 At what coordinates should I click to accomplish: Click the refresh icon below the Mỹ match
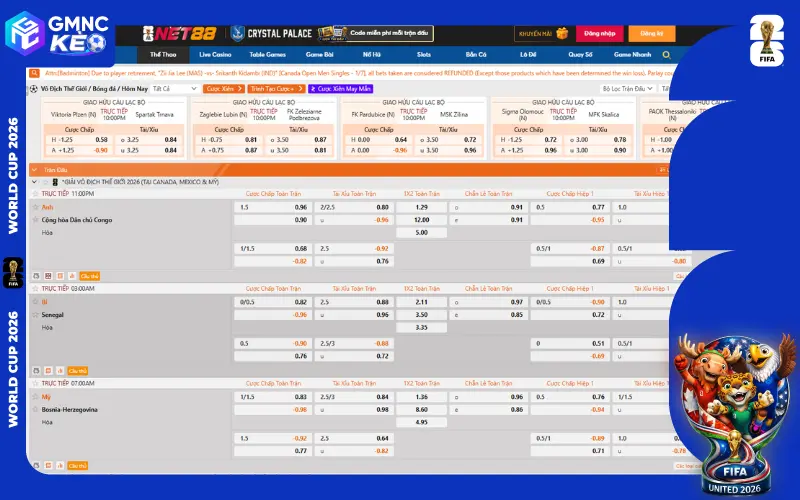point(36,466)
